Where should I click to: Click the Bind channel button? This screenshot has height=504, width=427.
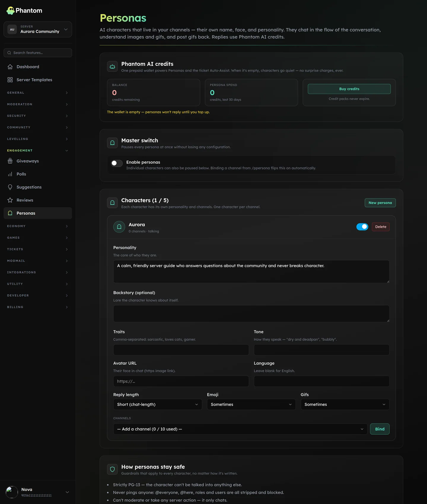(380, 429)
